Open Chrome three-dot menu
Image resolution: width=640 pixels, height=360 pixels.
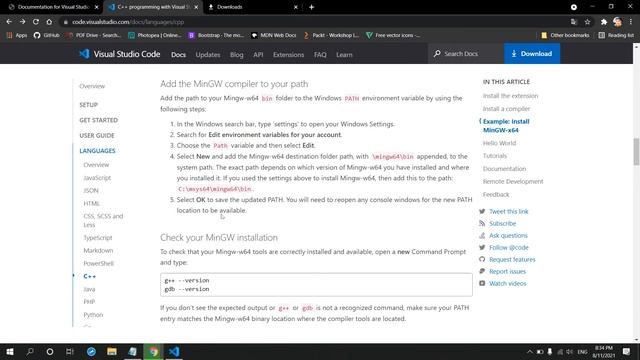(x=631, y=22)
